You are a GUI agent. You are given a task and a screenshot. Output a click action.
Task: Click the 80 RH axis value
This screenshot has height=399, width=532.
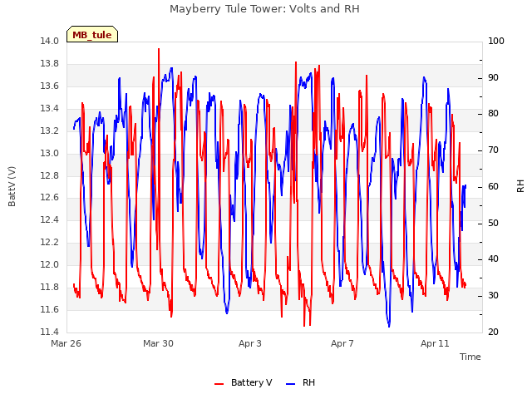click(x=493, y=113)
